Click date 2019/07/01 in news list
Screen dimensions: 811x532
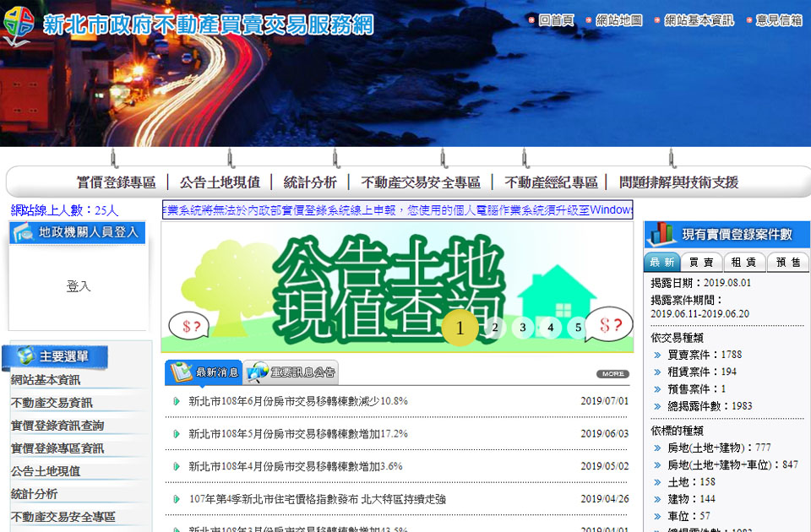click(605, 401)
